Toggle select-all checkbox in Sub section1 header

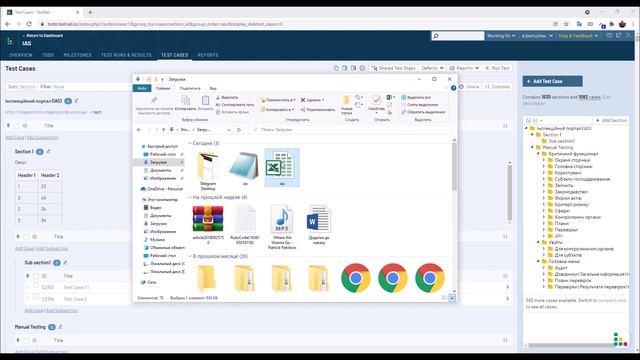click(x=36, y=276)
